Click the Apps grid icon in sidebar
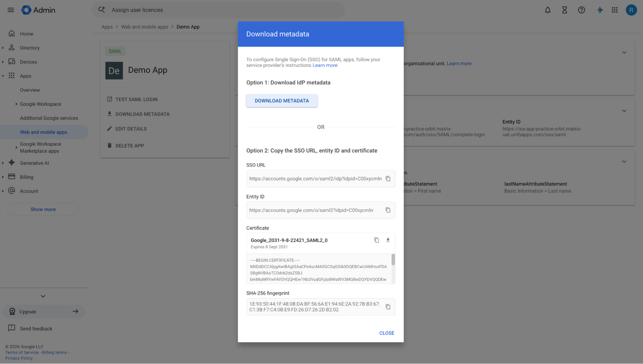Viewport: 643px width, 364px height. coord(12,76)
